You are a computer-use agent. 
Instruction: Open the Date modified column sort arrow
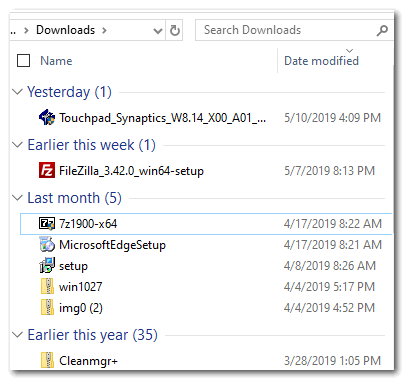pos(349,51)
